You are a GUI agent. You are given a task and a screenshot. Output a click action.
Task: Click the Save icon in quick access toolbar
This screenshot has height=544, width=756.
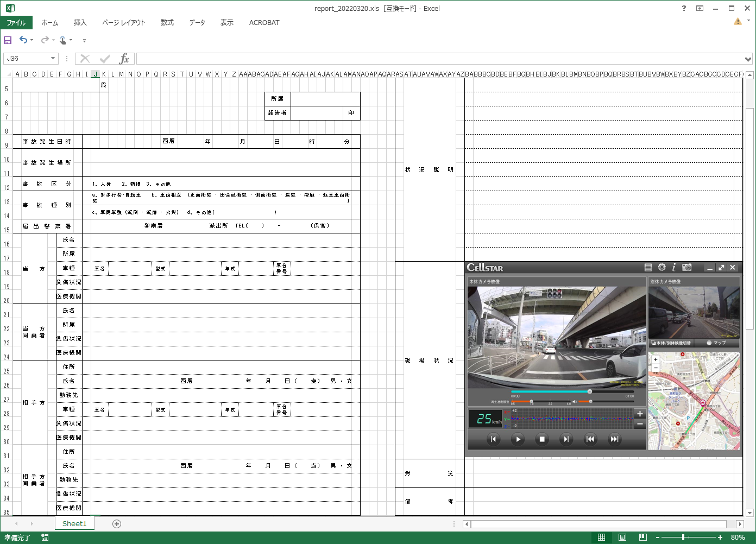[8, 40]
